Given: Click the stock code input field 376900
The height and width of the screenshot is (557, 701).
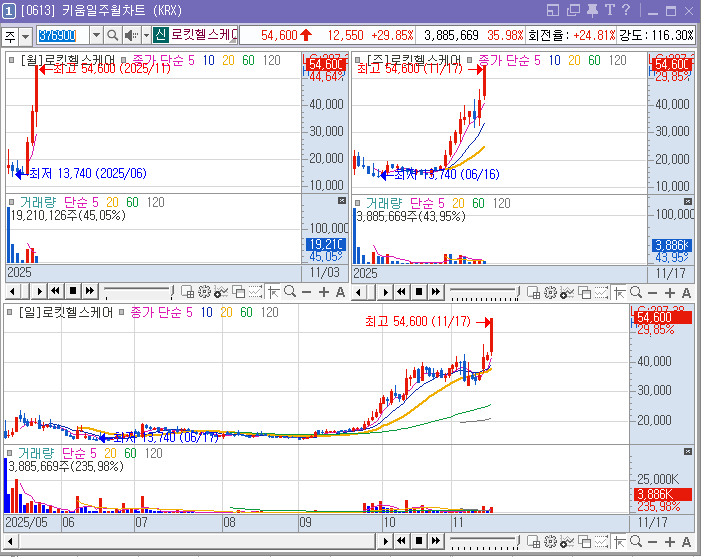Looking at the screenshot, I should 63,35.
